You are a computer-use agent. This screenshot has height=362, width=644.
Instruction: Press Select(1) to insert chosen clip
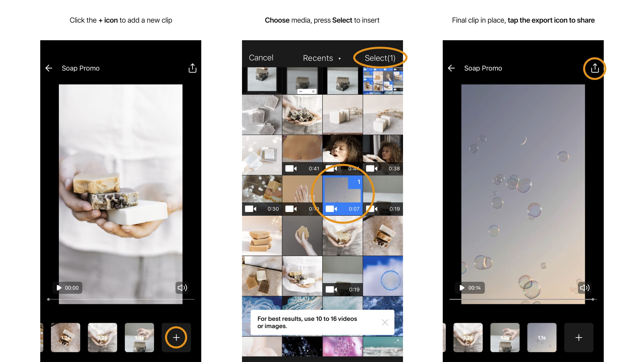[x=380, y=58]
